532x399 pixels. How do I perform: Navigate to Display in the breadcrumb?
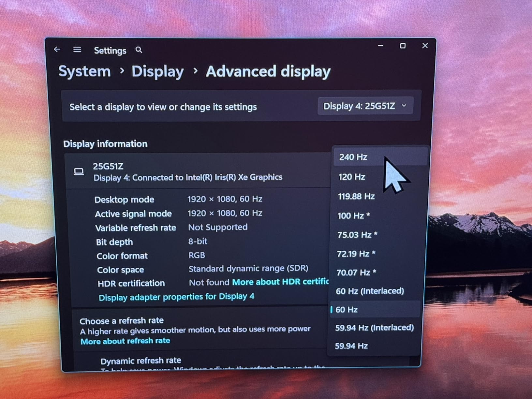[158, 71]
